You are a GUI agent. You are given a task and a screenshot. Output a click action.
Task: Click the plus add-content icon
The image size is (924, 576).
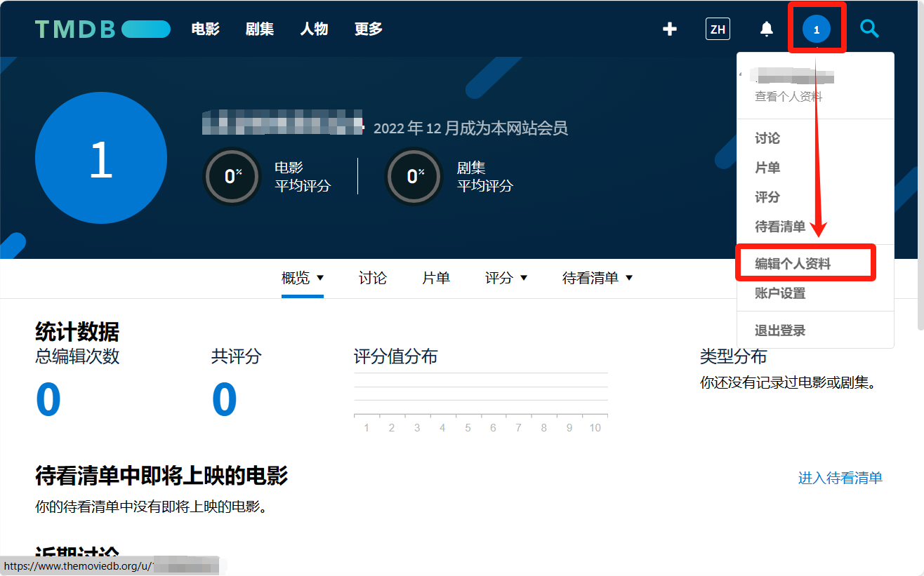(x=670, y=29)
